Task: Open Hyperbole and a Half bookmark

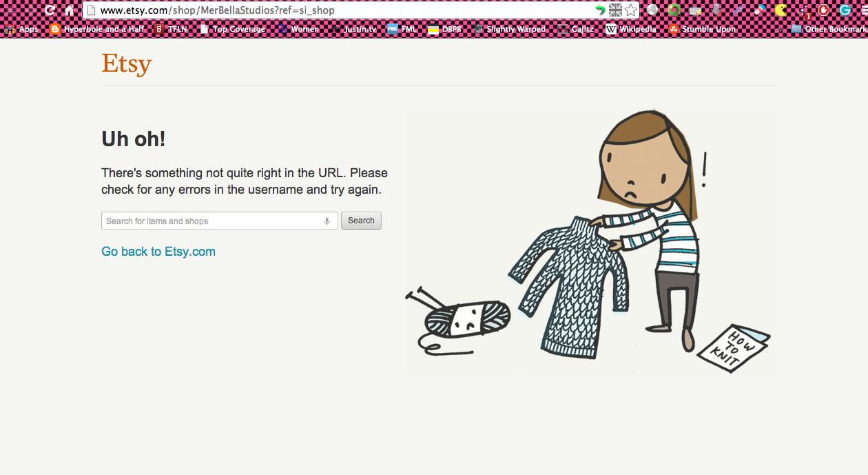Action: (97, 29)
